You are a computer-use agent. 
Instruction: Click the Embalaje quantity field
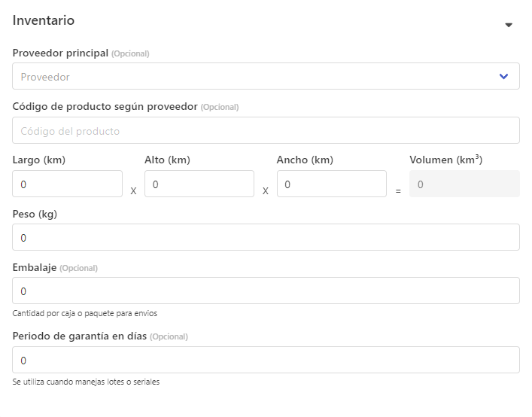tap(266, 291)
